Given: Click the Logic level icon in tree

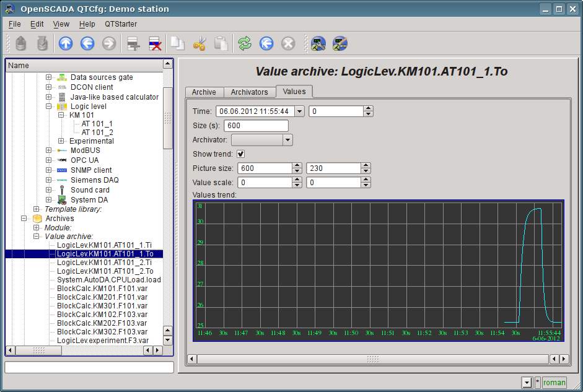Looking at the screenshot, I should 62,107.
